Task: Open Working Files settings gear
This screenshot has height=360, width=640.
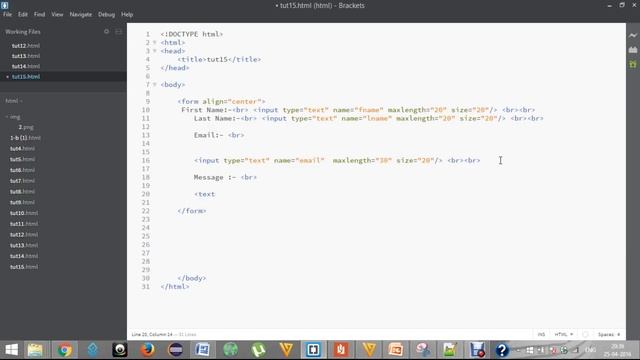Action: (x=107, y=31)
